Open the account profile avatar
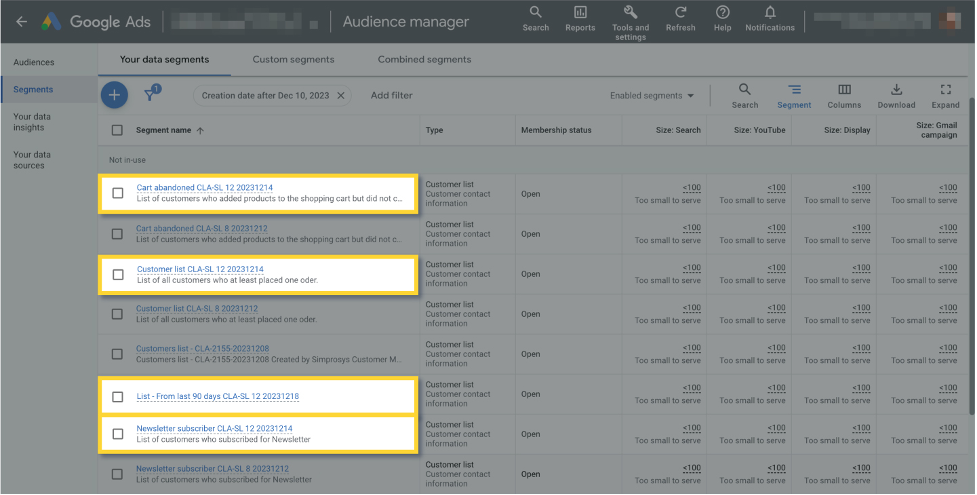This screenshot has width=977, height=495. coord(950,21)
